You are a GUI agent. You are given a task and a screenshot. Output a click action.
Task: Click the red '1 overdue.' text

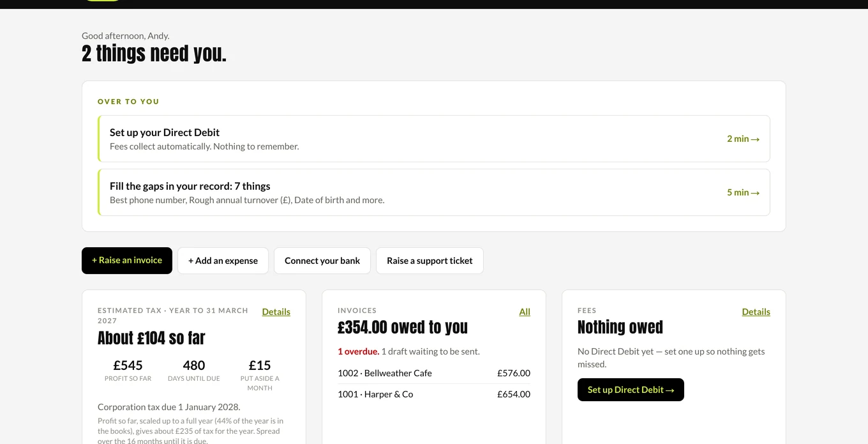358,351
